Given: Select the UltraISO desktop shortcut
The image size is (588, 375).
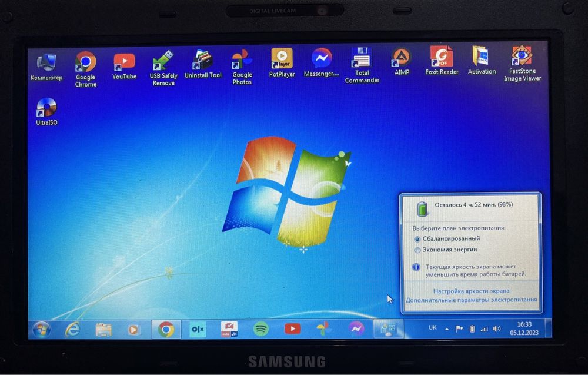Looking at the screenshot, I should pyautogui.click(x=46, y=111).
